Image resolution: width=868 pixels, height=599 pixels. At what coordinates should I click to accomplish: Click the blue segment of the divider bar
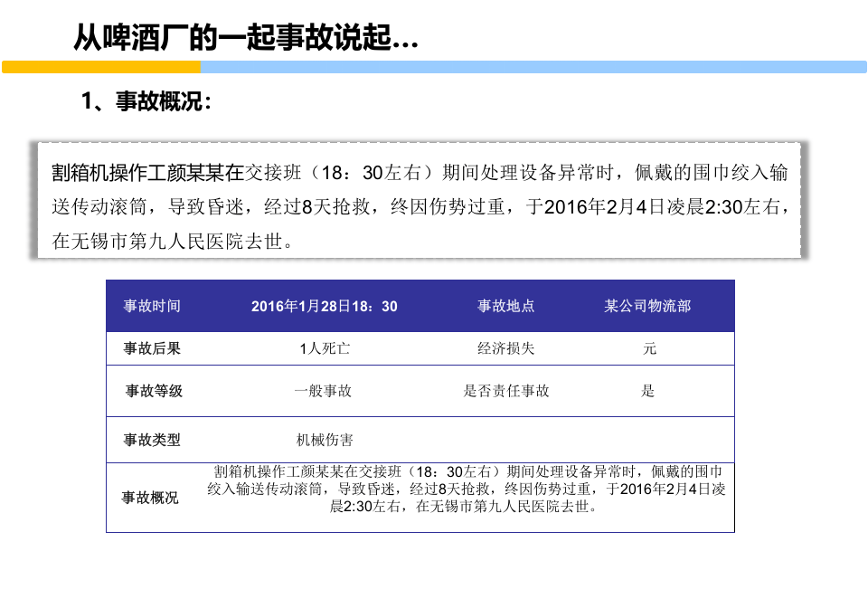[533, 66]
